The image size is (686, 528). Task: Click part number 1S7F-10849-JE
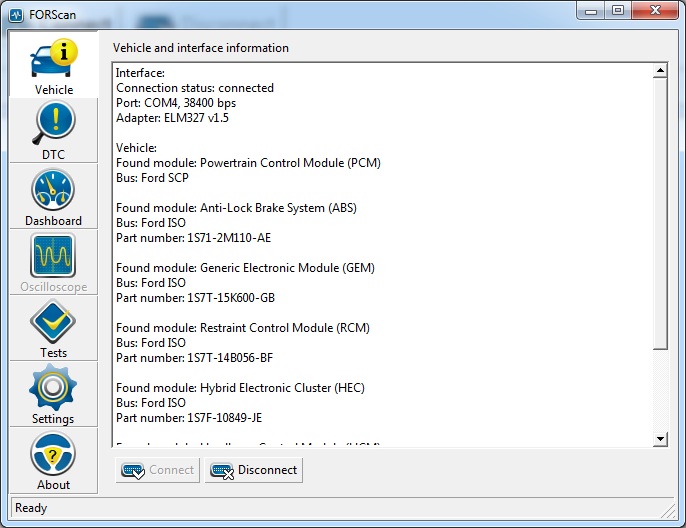click(224, 418)
